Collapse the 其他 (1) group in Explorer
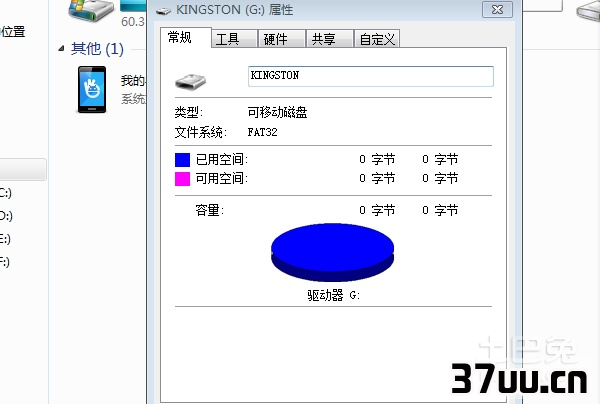This screenshot has width=600, height=404. (x=61, y=49)
